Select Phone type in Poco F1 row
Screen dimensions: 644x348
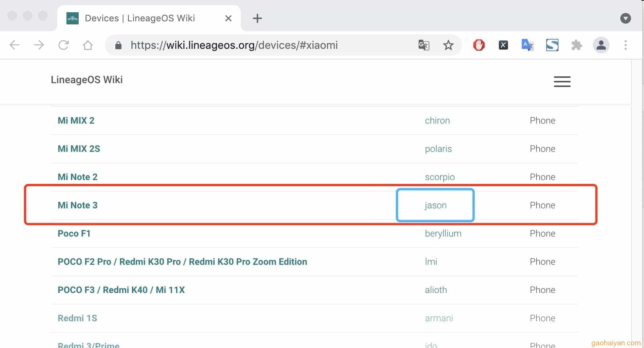pos(542,233)
